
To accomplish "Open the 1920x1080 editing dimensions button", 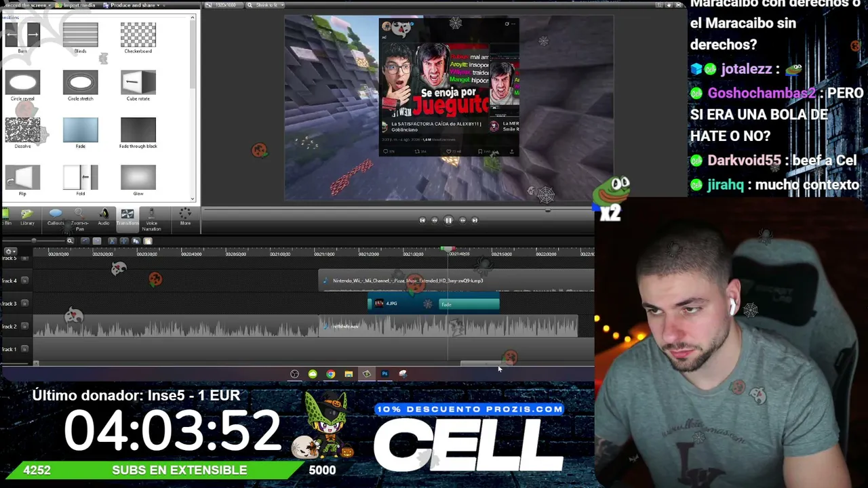I will coord(224,5).
